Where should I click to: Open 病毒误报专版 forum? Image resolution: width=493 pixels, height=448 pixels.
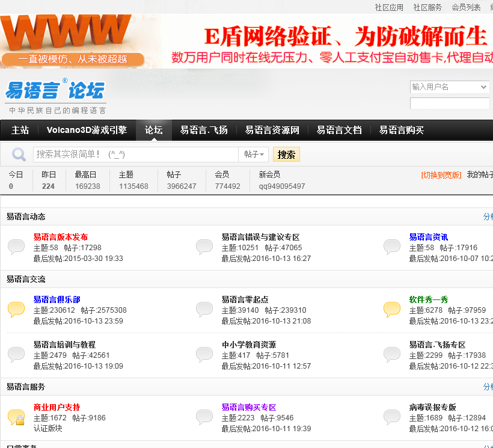(x=432, y=407)
